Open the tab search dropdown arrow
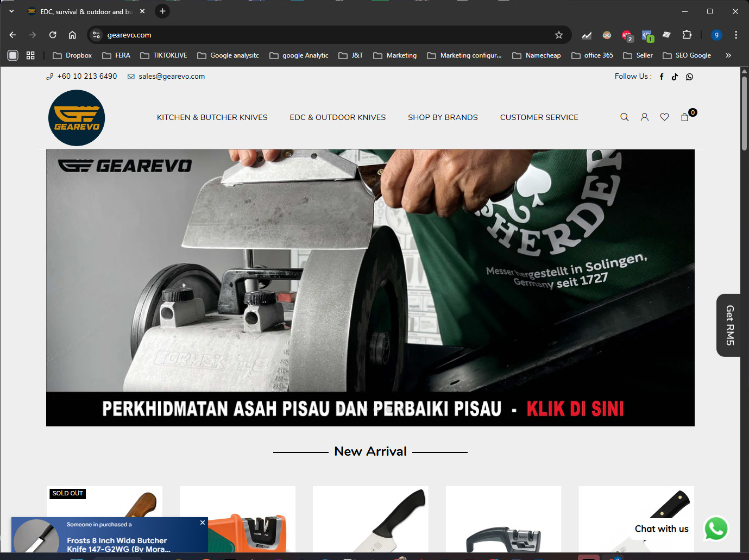 click(11, 11)
